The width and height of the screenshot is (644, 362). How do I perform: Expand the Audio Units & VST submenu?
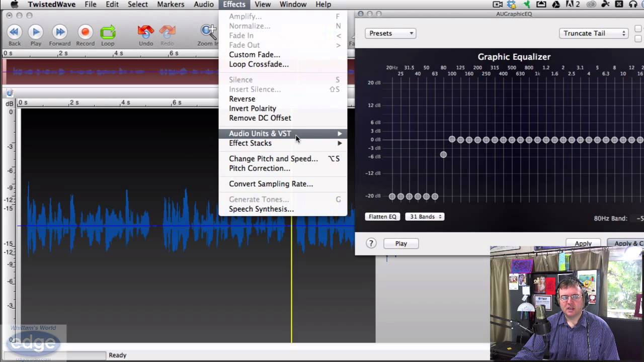(283, 133)
